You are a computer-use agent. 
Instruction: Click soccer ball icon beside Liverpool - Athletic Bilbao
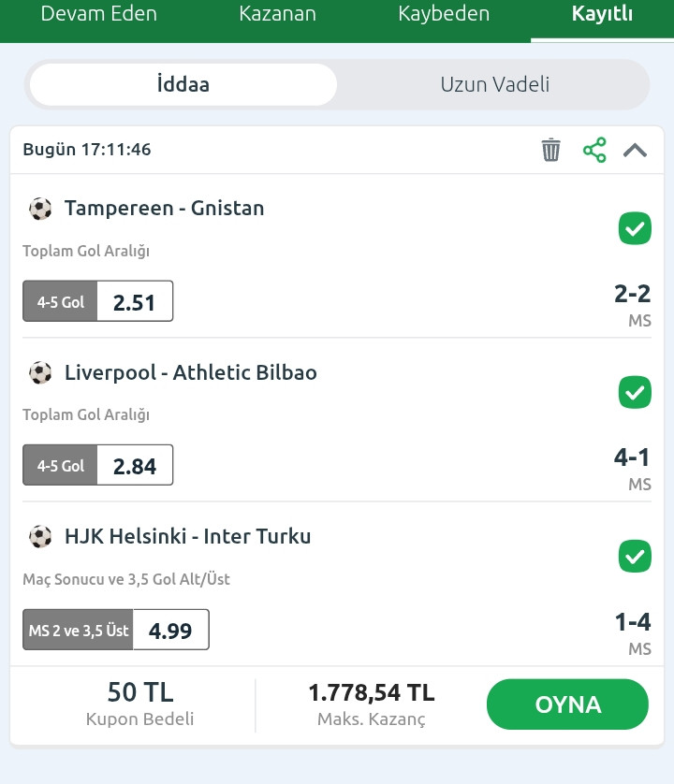click(x=40, y=372)
